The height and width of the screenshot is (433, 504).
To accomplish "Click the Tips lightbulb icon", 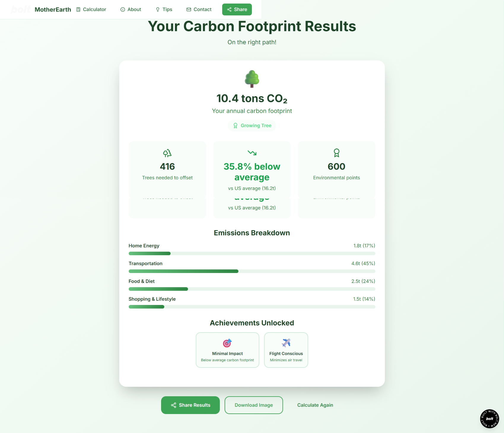I will (x=158, y=9).
